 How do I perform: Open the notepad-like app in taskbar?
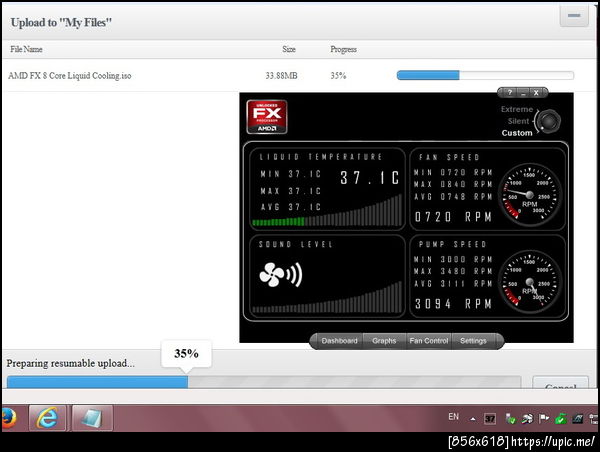92,418
